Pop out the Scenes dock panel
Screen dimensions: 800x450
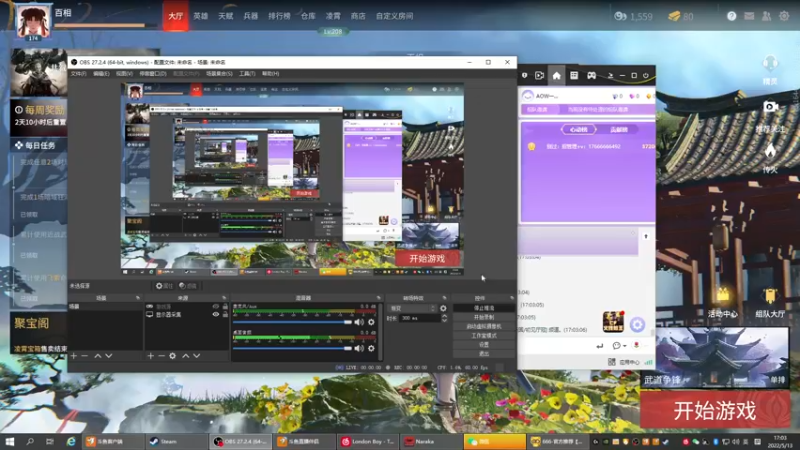point(137,297)
